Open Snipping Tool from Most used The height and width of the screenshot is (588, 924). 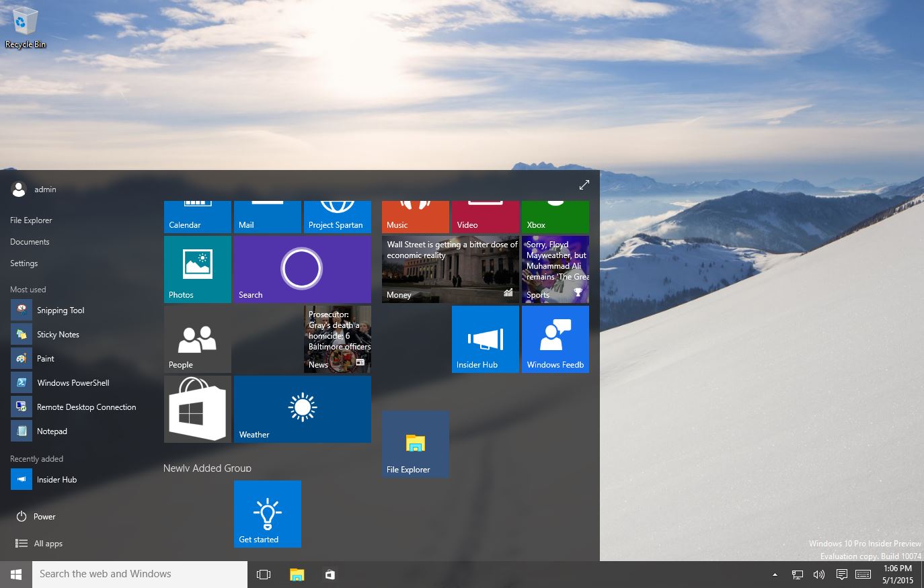click(x=61, y=310)
